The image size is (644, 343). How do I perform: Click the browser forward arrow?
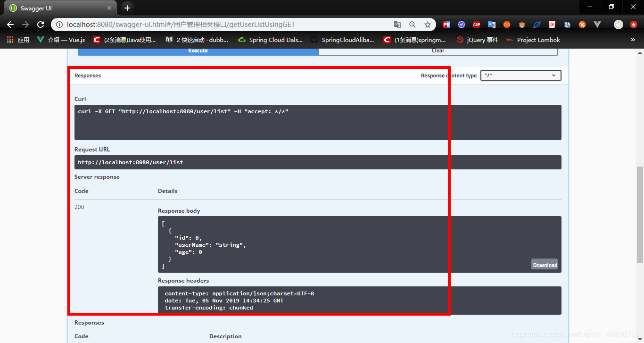coord(25,25)
